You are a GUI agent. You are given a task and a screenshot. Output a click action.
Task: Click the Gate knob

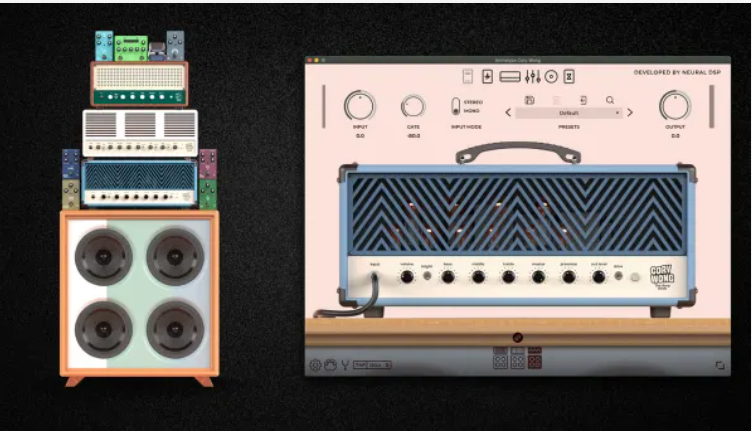point(413,106)
